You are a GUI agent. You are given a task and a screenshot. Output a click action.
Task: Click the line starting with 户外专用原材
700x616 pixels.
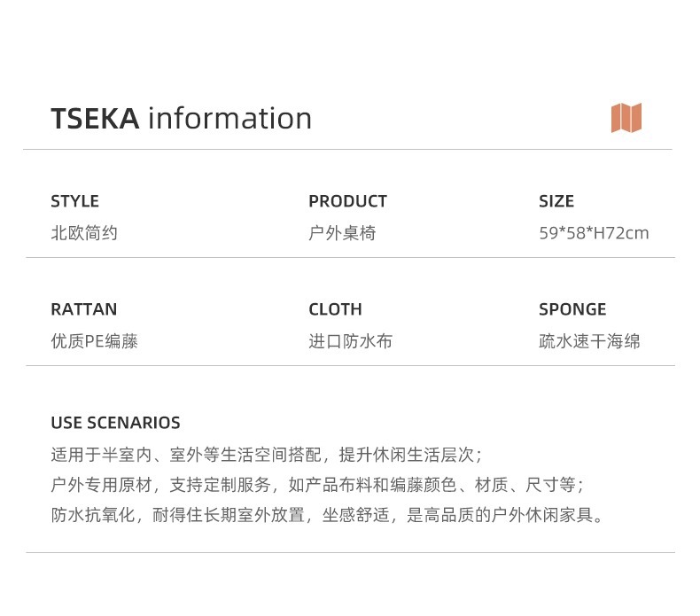coord(317,485)
